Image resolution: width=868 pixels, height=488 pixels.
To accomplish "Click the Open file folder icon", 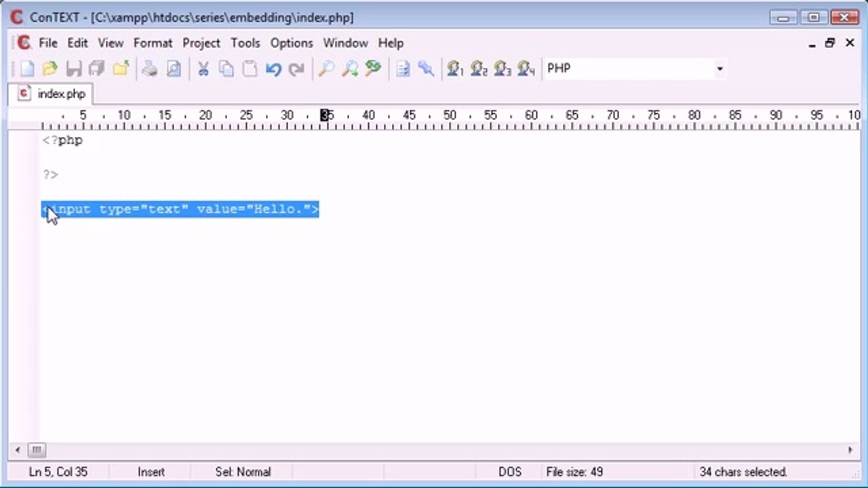I will click(x=50, y=68).
